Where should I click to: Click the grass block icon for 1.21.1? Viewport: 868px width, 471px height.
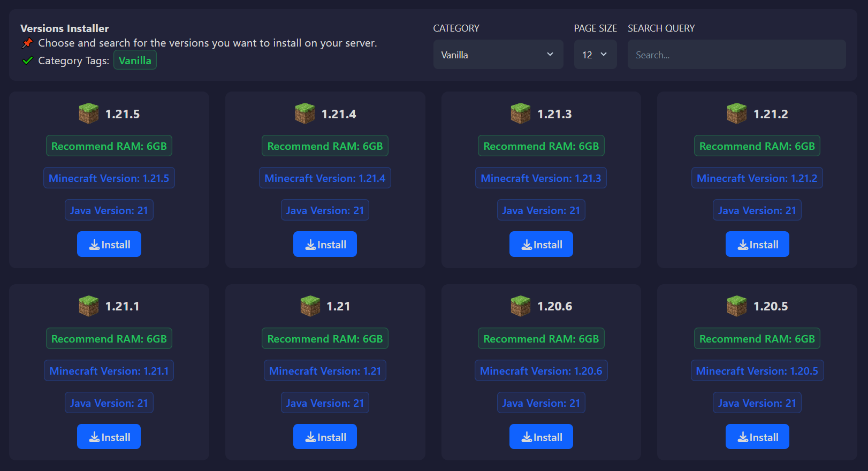pos(89,306)
